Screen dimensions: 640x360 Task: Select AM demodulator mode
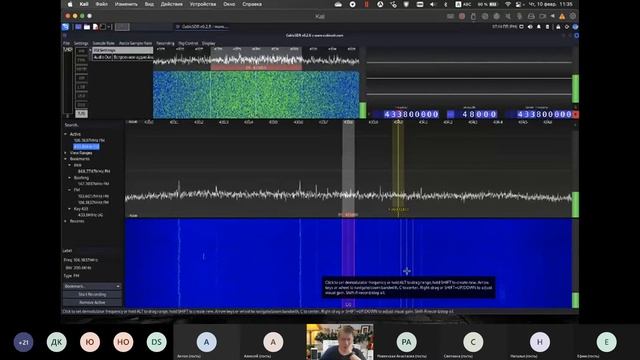(81, 78)
